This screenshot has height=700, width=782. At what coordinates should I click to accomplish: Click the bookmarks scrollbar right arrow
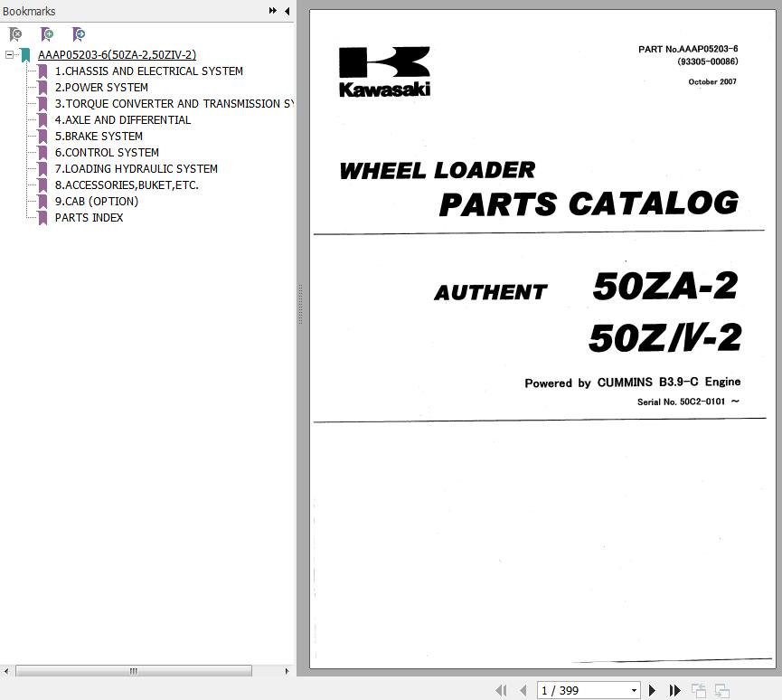click(287, 671)
